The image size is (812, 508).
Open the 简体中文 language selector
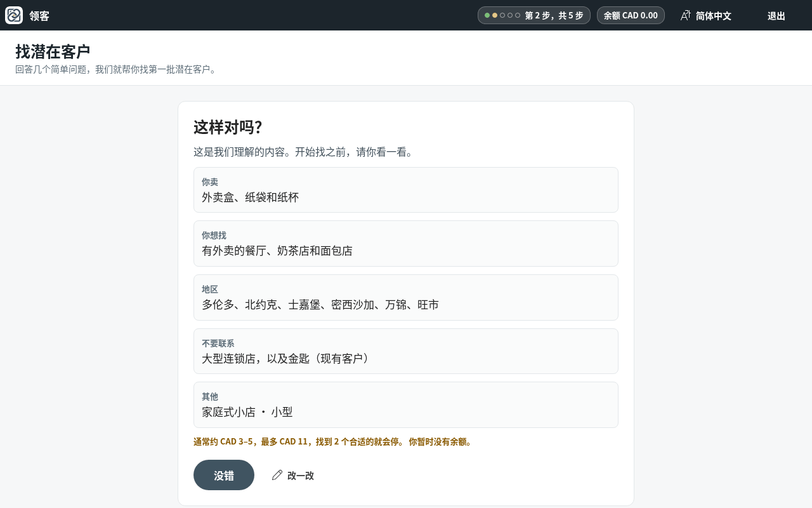tap(706, 15)
